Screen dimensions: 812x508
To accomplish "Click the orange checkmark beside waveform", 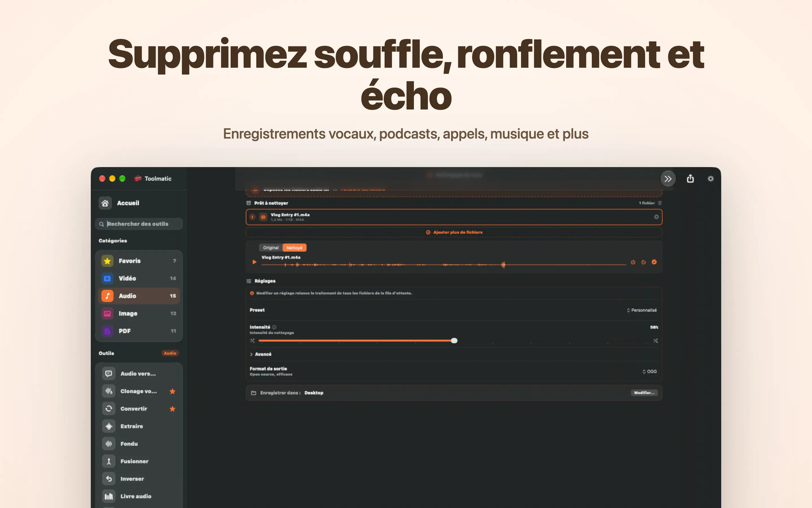I will pos(654,262).
